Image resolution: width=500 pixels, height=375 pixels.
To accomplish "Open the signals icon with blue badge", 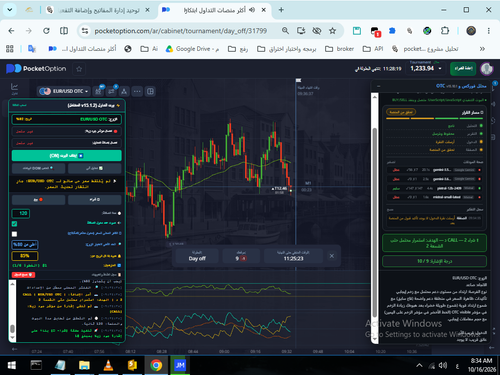I will (x=111, y=91).
